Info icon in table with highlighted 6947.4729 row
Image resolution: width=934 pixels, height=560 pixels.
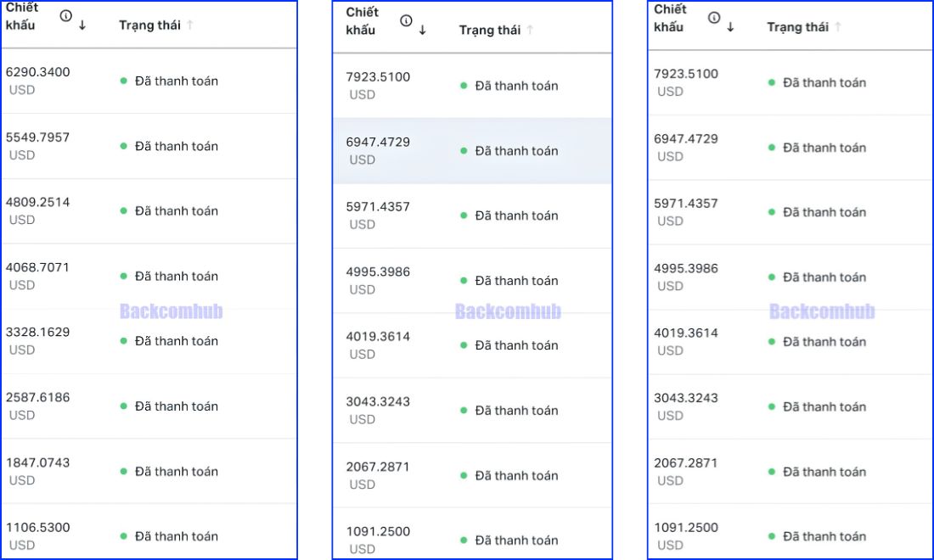(406, 21)
